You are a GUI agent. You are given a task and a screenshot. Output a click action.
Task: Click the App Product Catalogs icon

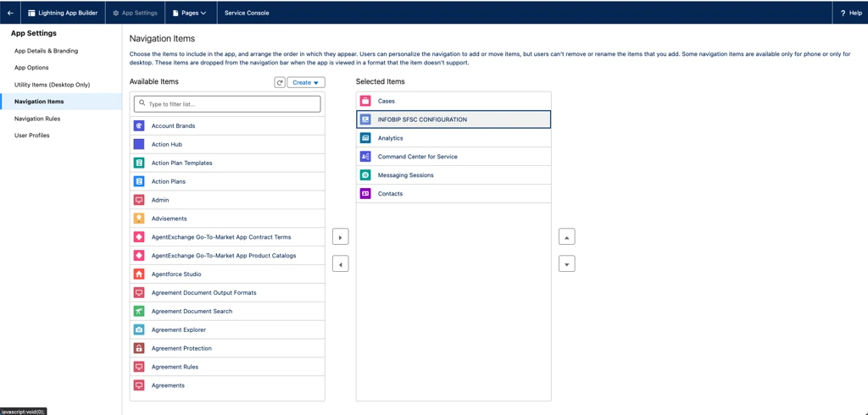coord(139,256)
